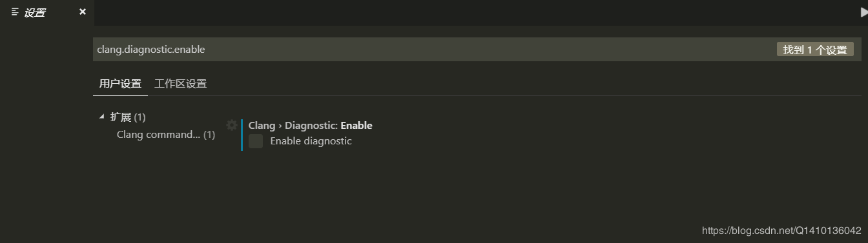Click the blue modified indicator bar beside setting
The image size is (868, 243).
[242, 135]
